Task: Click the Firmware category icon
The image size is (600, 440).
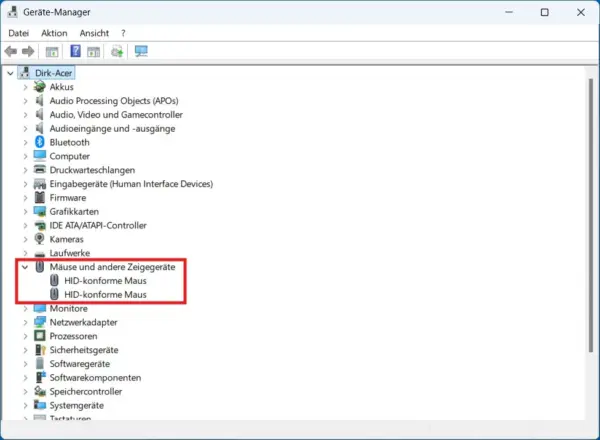Action: (x=40, y=197)
